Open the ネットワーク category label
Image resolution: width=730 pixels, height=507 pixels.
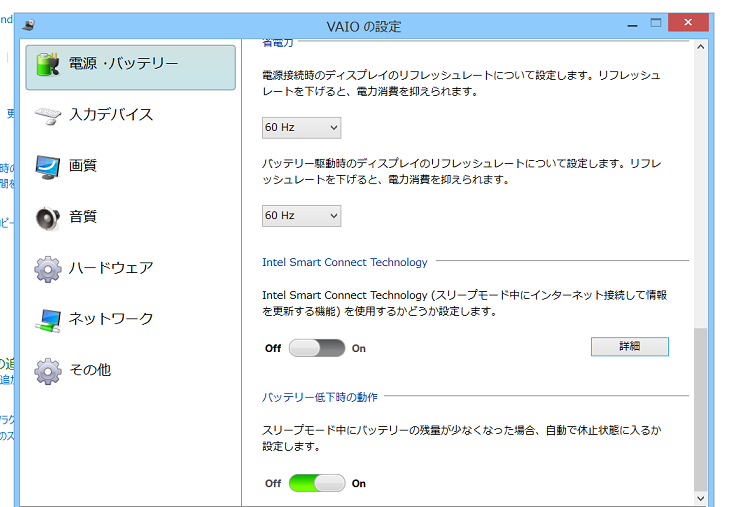pyautogui.click(x=111, y=318)
